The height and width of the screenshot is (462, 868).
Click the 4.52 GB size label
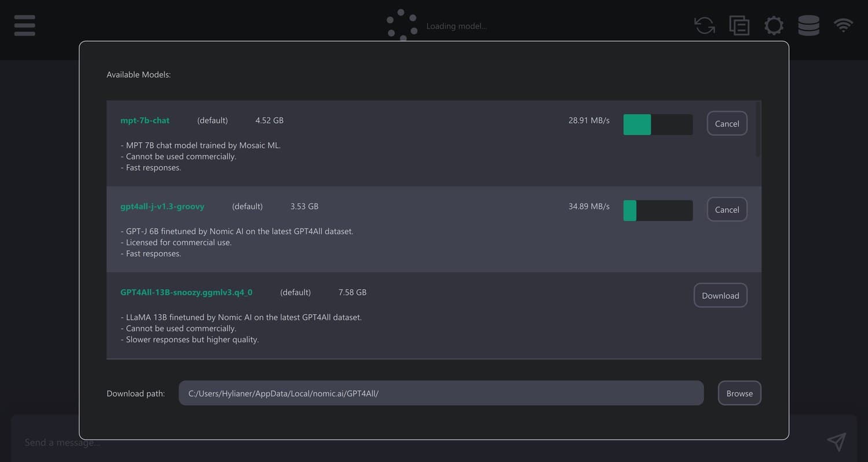tap(270, 120)
